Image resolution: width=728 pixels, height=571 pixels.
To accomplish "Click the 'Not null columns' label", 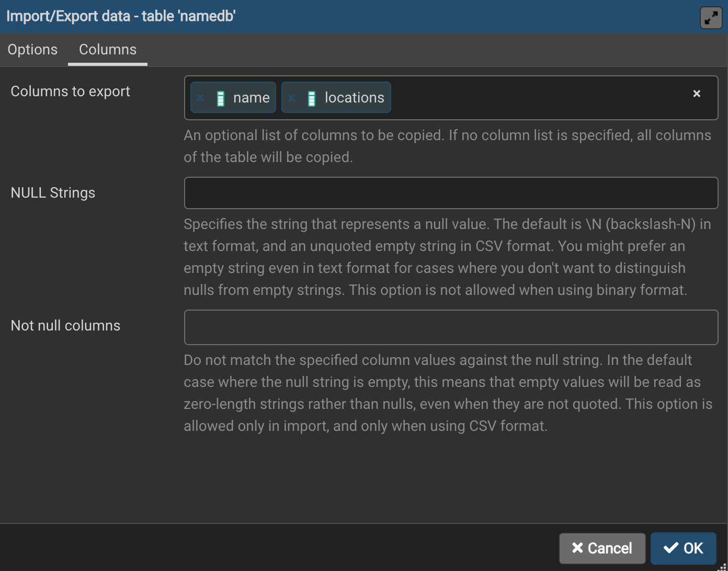I will (65, 326).
